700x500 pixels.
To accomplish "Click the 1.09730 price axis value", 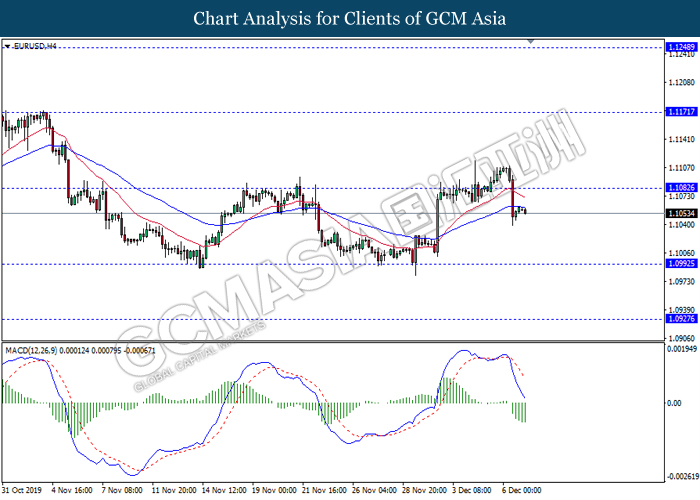I will 682,281.
